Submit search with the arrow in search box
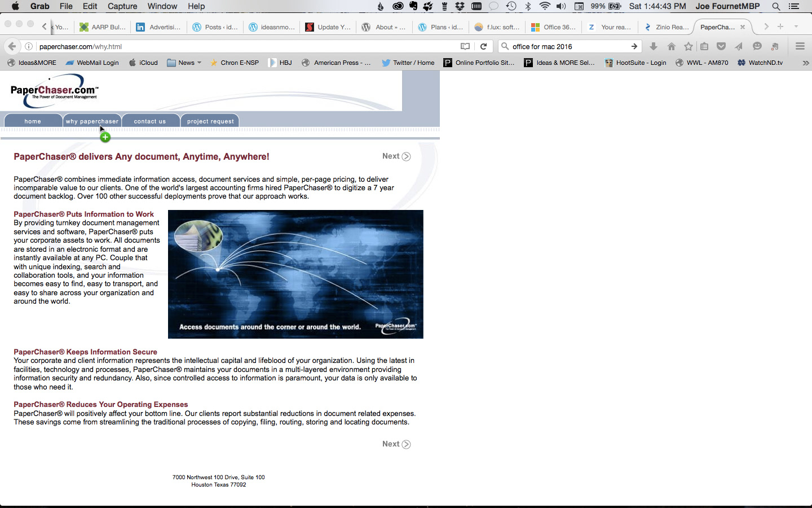 pos(634,46)
